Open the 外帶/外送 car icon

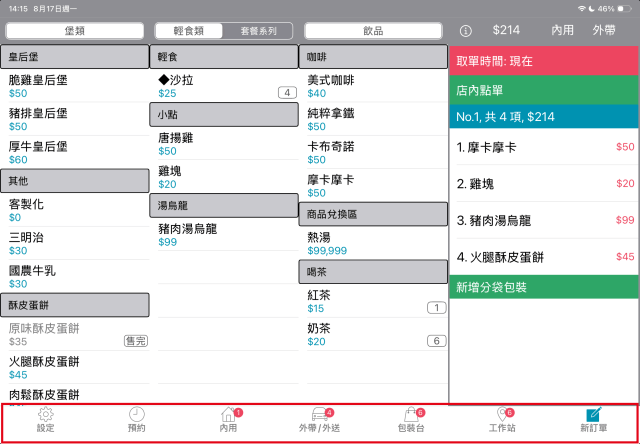320,414
